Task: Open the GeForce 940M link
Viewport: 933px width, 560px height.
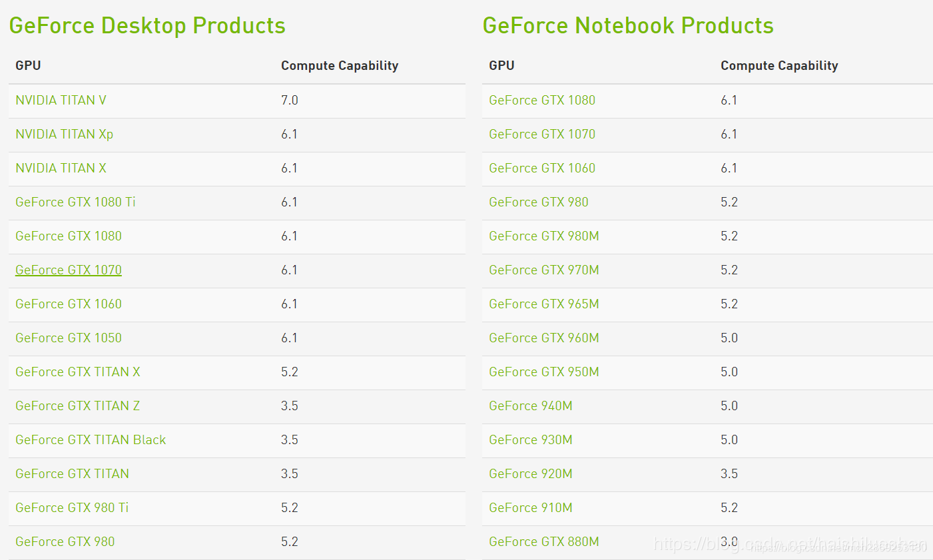Action: (x=531, y=406)
